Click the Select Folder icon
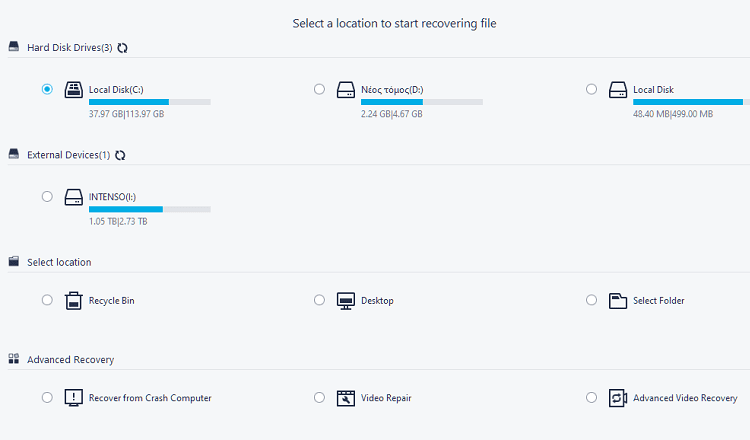This screenshot has width=750, height=440. [x=618, y=301]
